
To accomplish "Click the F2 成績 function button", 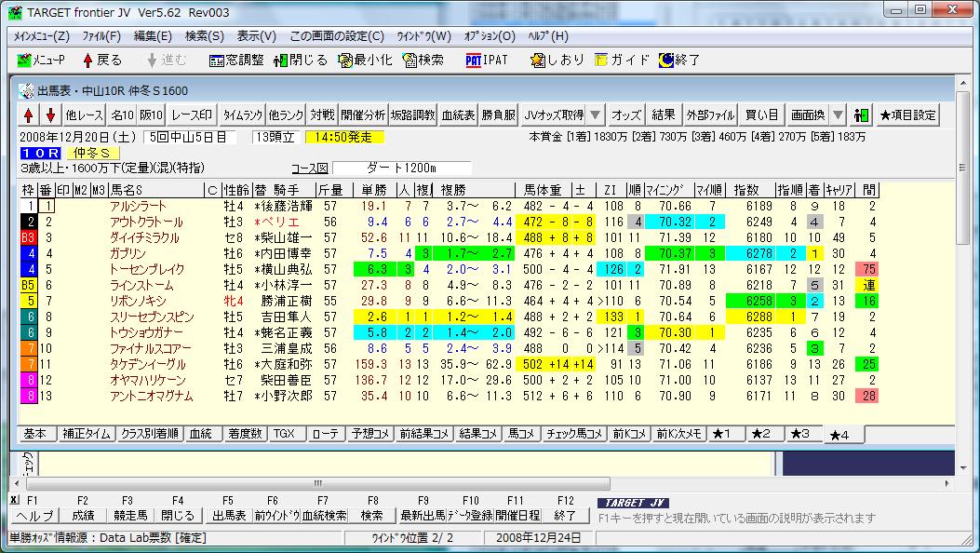I will [83, 516].
